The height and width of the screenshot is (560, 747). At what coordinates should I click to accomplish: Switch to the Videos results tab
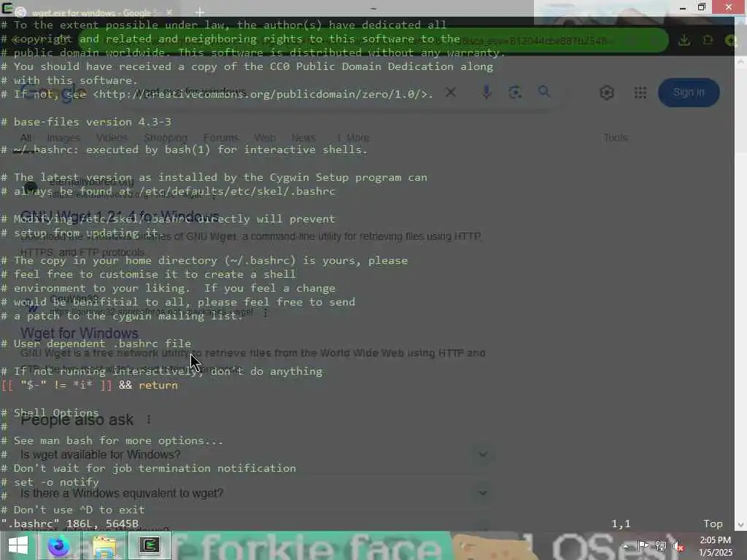[x=112, y=138]
